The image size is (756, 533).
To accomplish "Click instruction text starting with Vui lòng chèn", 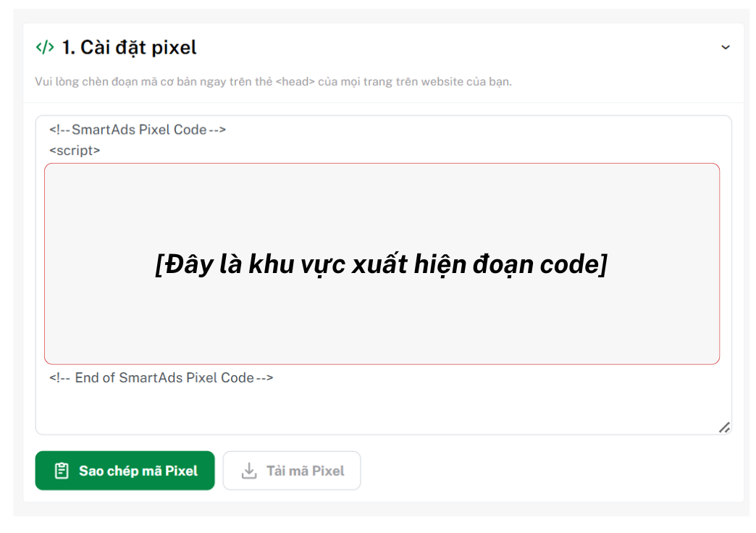I will click(273, 82).
